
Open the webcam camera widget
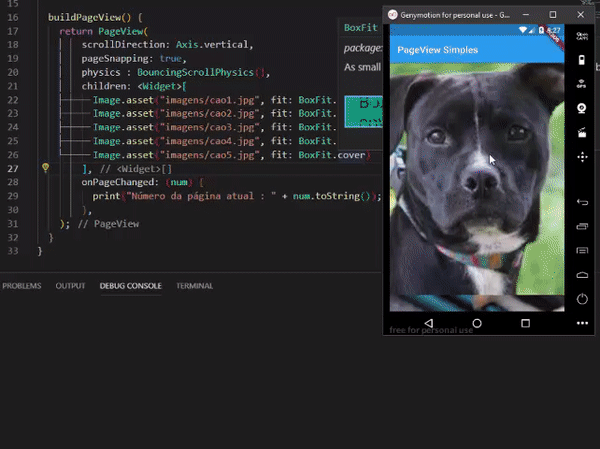coord(582,108)
